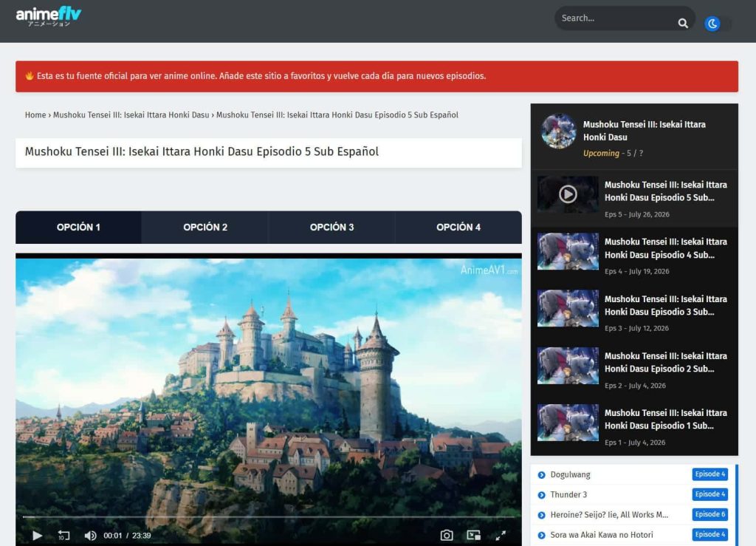Take a video screenshot with camera icon
This screenshot has width=756, height=546.
(447, 535)
